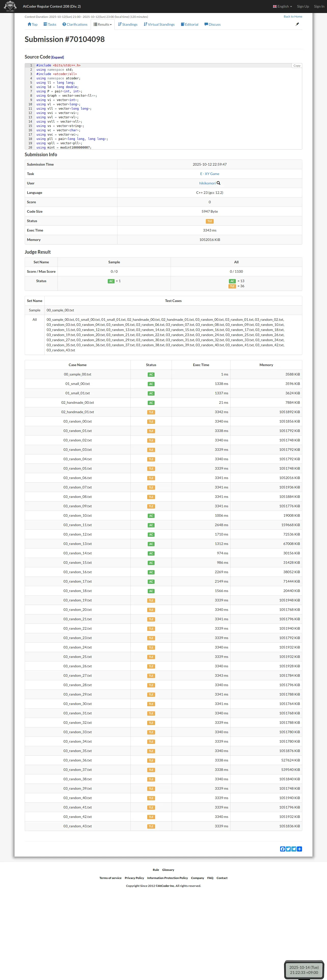327x980 pixels.
Task: Open Terms of service link
Action: tap(110, 878)
